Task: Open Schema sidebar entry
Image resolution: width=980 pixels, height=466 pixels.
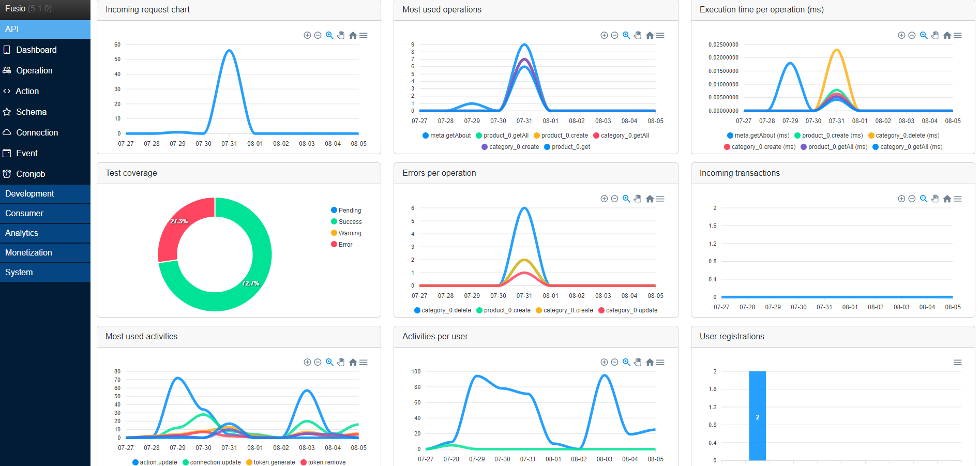Action: 45,112
